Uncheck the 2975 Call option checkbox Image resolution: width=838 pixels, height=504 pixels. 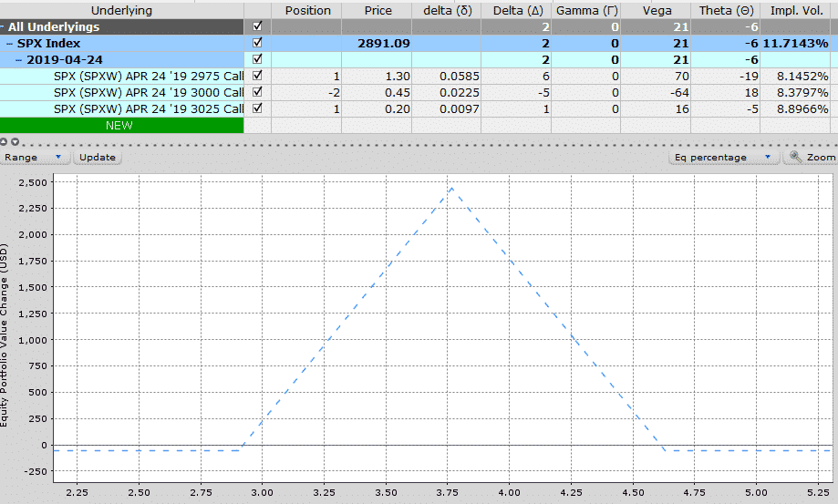point(257,76)
